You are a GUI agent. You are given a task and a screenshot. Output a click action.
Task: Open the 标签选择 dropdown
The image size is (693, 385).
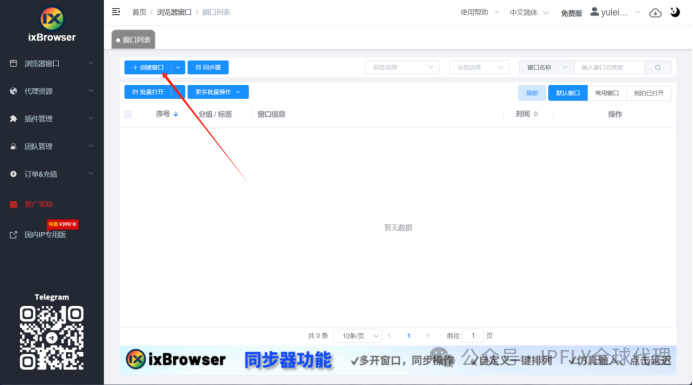pyautogui.click(x=402, y=67)
